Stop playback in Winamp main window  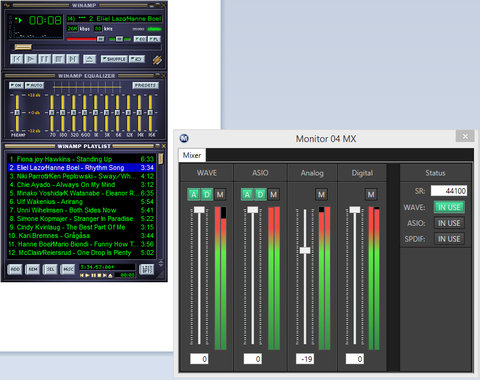click(58, 59)
